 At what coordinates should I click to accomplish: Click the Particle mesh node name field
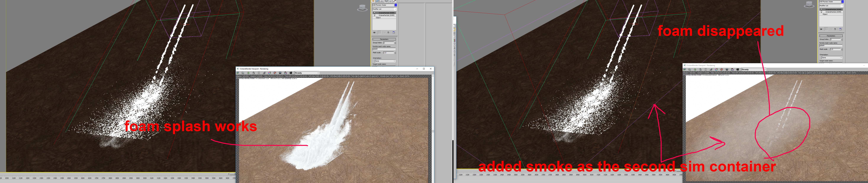point(383,49)
